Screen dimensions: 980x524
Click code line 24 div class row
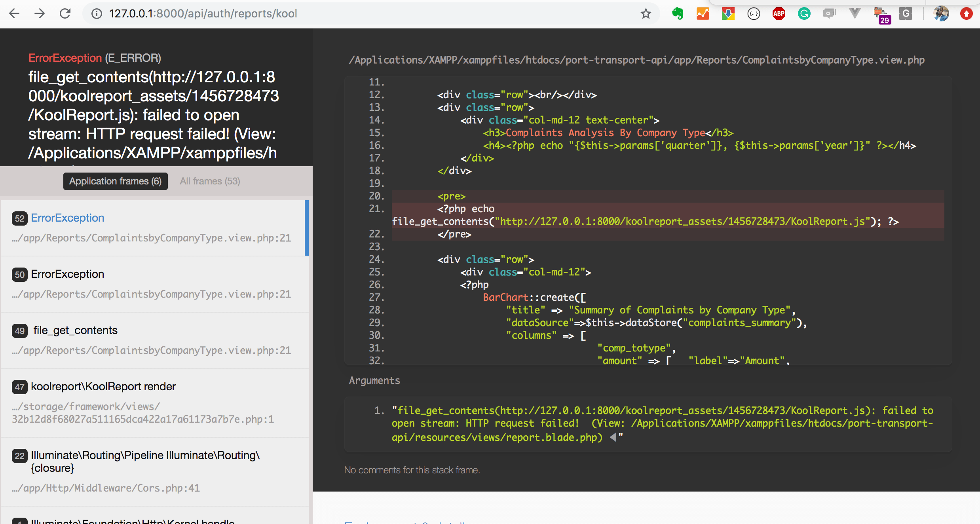(486, 259)
